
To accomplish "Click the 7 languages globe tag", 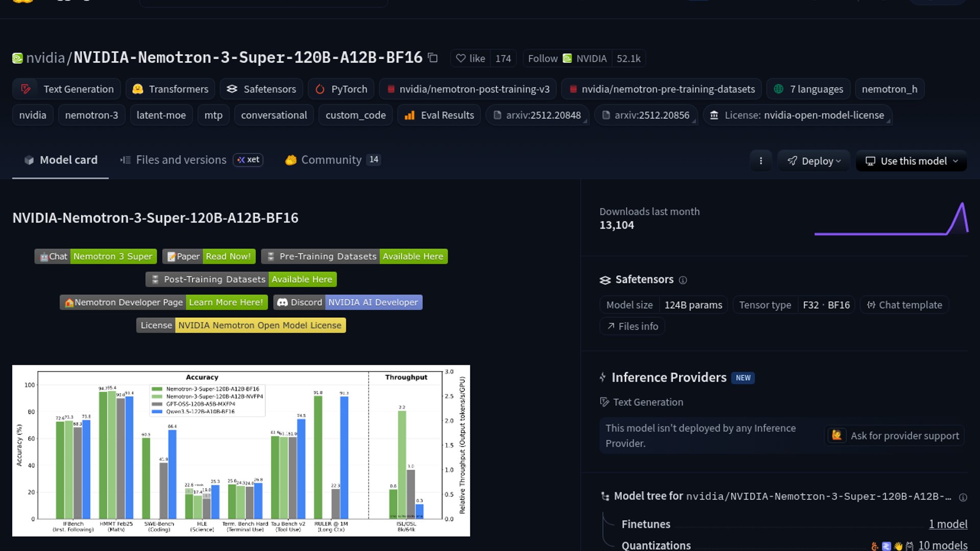I will [x=808, y=89].
